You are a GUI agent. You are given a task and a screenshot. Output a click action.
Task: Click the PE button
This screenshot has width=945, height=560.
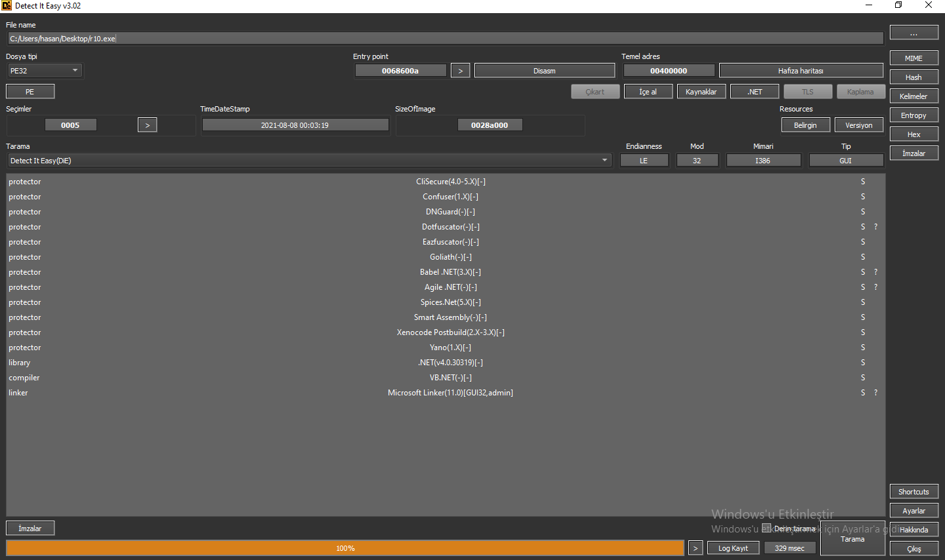pos(30,92)
